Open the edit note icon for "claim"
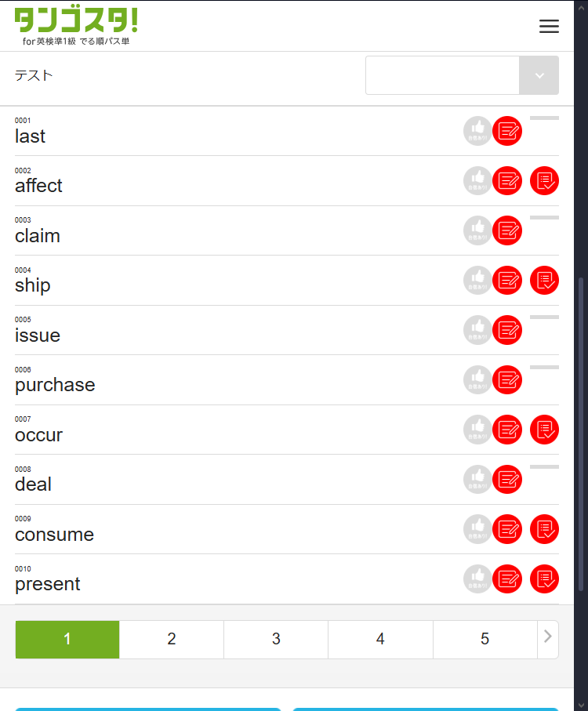Viewport: 588px width, 711px height. [507, 230]
